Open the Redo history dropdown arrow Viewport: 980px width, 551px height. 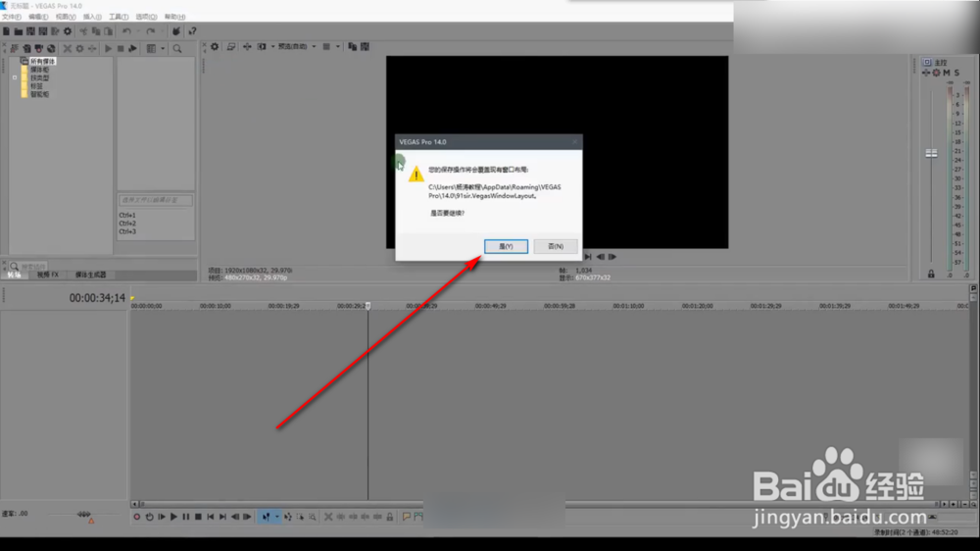coord(161,31)
